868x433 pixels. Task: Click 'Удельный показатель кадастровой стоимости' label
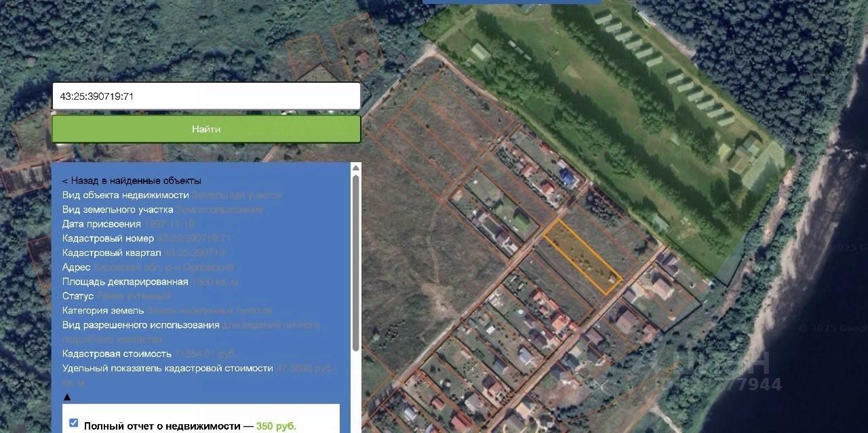(167, 368)
